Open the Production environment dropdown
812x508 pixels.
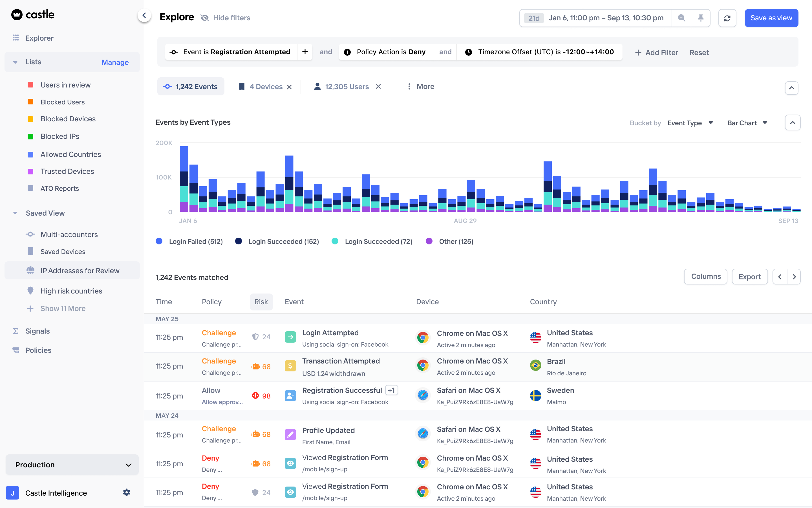pyautogui.click(x=72, y=465)
